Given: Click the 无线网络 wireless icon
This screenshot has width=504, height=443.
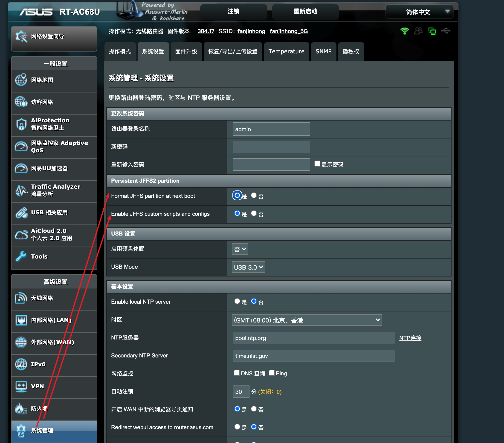Looking at the screenshot, I should (21, 298).
